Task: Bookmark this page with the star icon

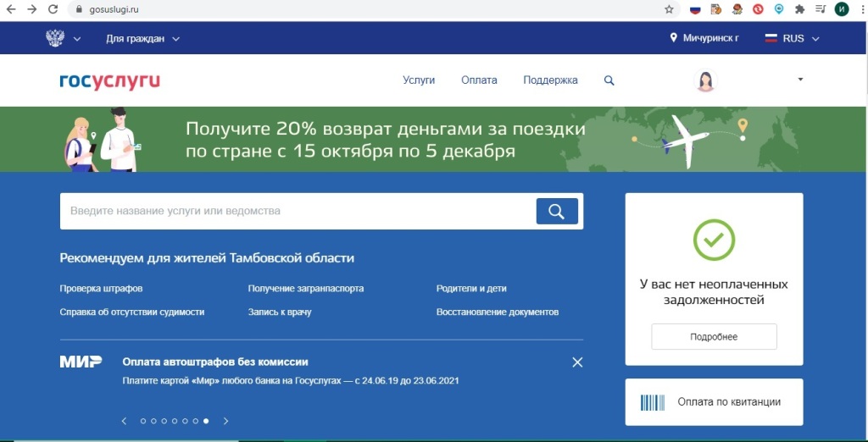Action: pyautogui.click(x=669, y=9)
